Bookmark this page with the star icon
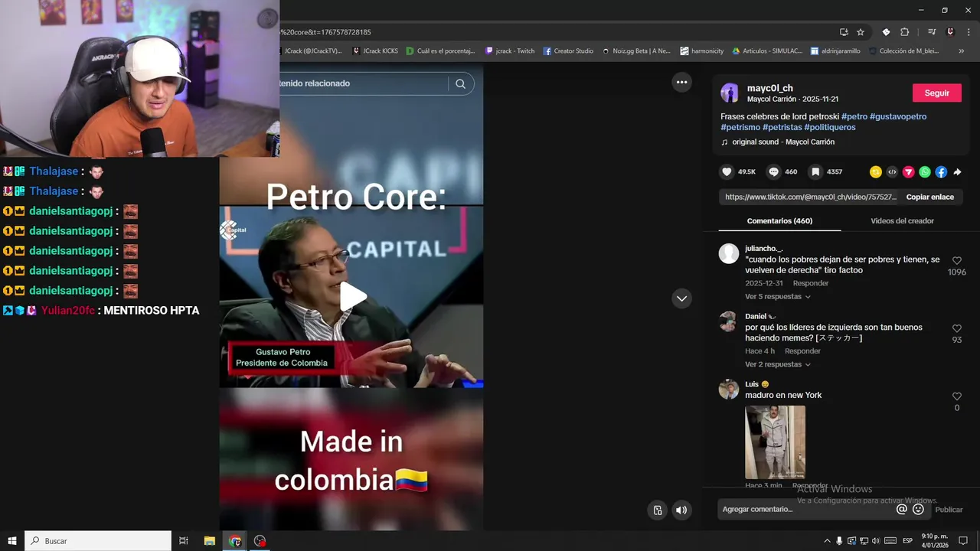The height and width of the screenshot is (551, 980). 861,32
